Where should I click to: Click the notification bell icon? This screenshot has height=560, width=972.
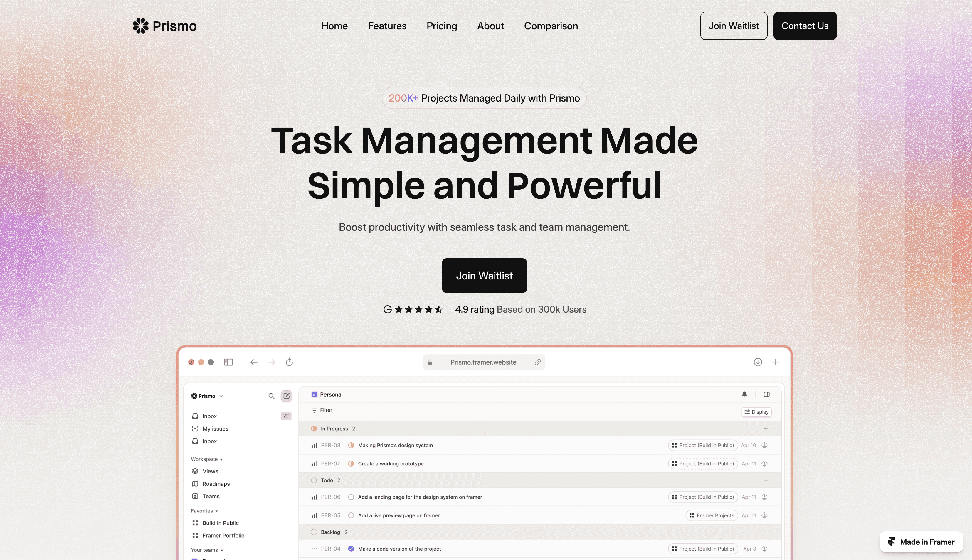tap(744, 394)
